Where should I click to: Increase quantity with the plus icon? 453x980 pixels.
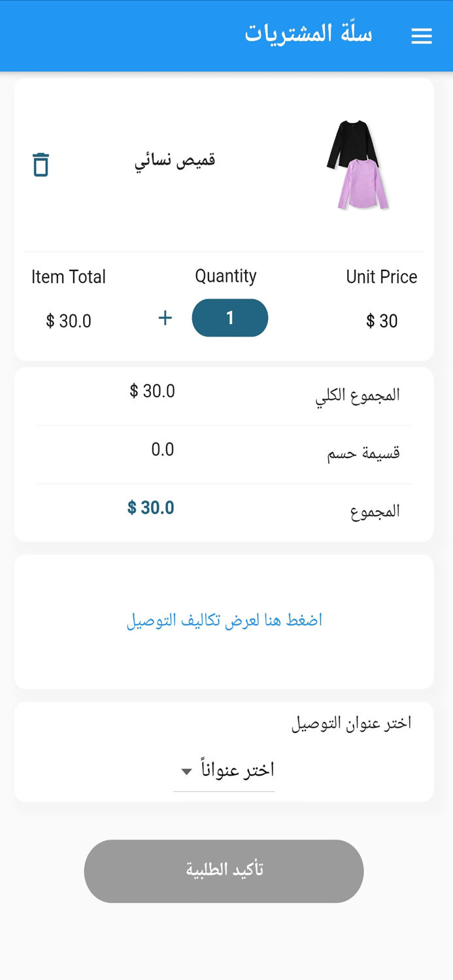165,318
